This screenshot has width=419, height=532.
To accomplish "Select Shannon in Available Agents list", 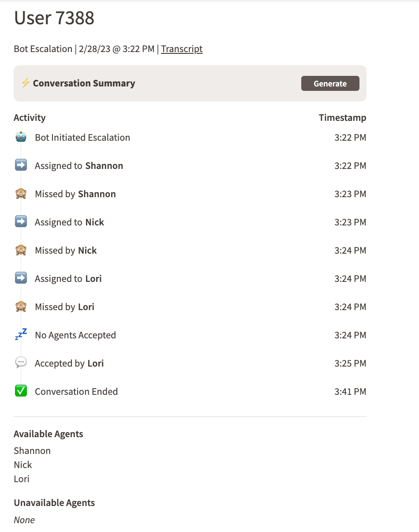I will tap(32, 451).
